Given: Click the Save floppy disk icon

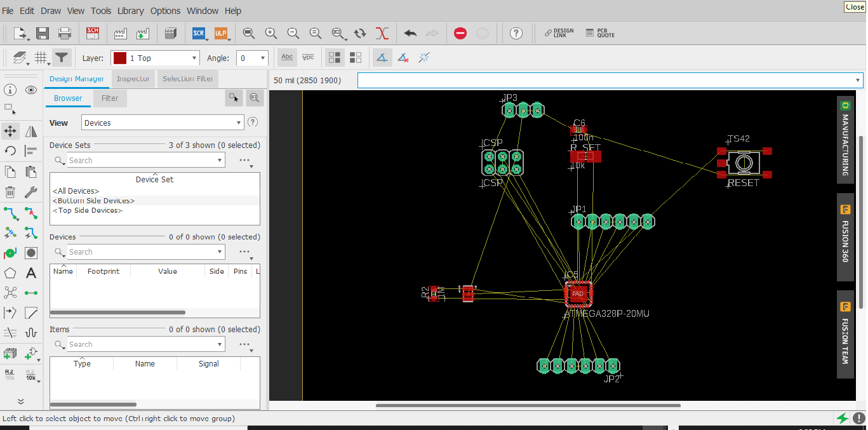Looking at the screenshot, I should pyautogui.click(x=43, y=33).
